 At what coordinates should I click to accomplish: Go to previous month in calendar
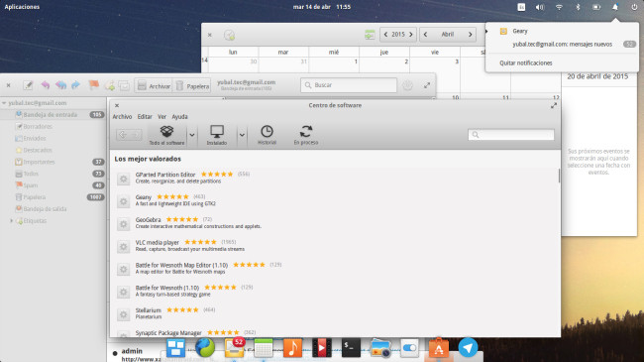(425, 35)
